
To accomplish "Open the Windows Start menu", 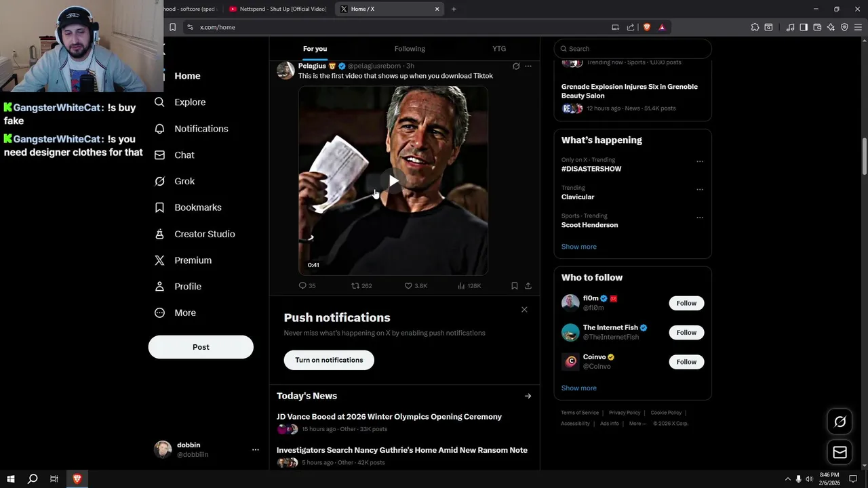I will pyautogui.click(x=11, y=479).
